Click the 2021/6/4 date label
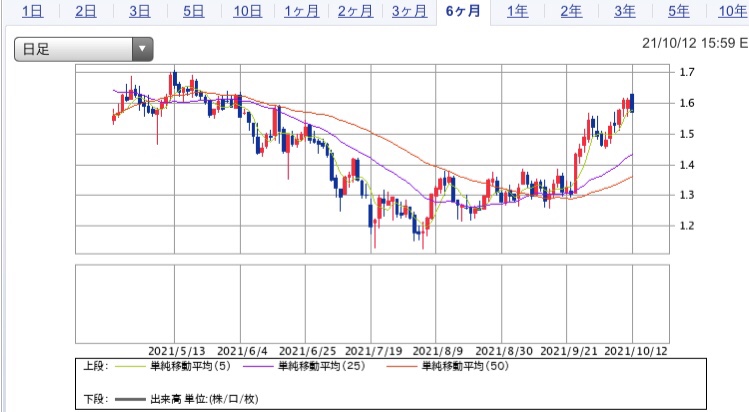The height and width of the screenshot is (412, 749). (242, 351)
